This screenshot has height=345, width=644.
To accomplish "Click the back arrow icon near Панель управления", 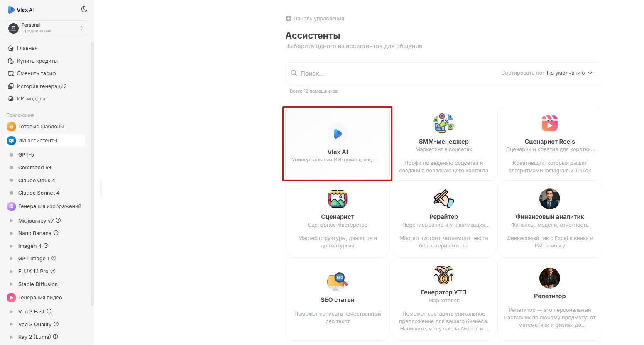I will click(x=289, y=19).
